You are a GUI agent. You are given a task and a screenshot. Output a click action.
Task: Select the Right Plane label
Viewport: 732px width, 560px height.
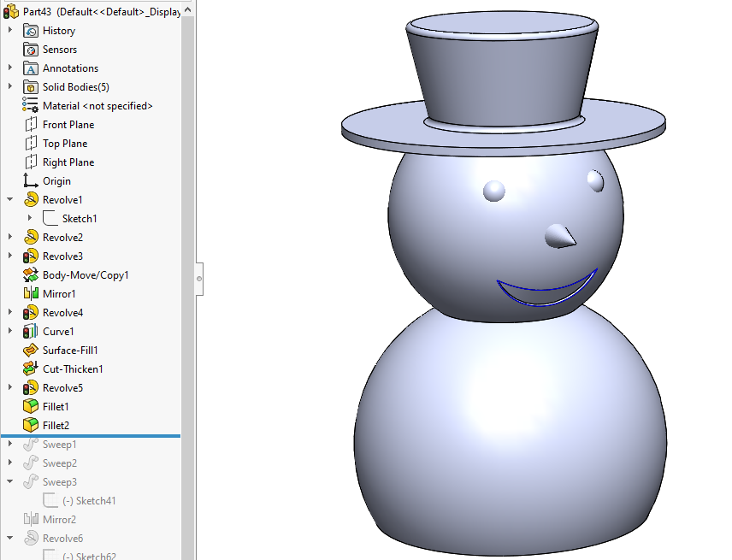tap(68, 162)
